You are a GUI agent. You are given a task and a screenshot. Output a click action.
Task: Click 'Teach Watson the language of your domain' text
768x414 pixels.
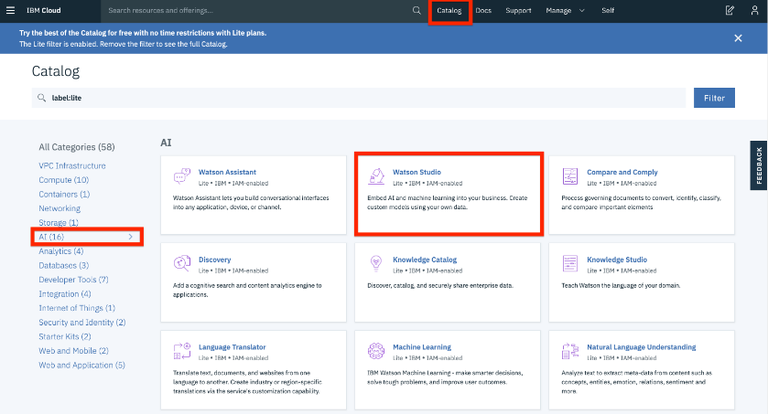tap(621, 285)
